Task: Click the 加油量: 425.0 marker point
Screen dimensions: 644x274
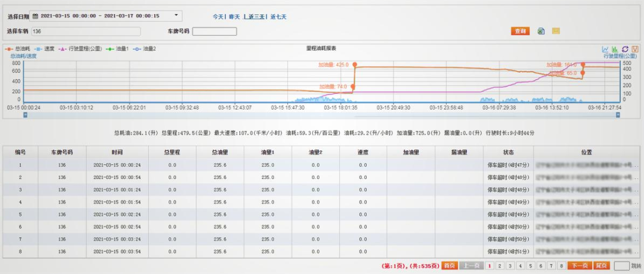Action: (x=354, y=65)
